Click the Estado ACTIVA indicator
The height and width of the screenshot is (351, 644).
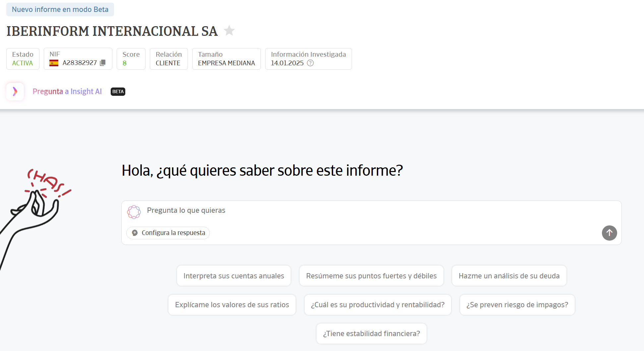click(23, 59)
